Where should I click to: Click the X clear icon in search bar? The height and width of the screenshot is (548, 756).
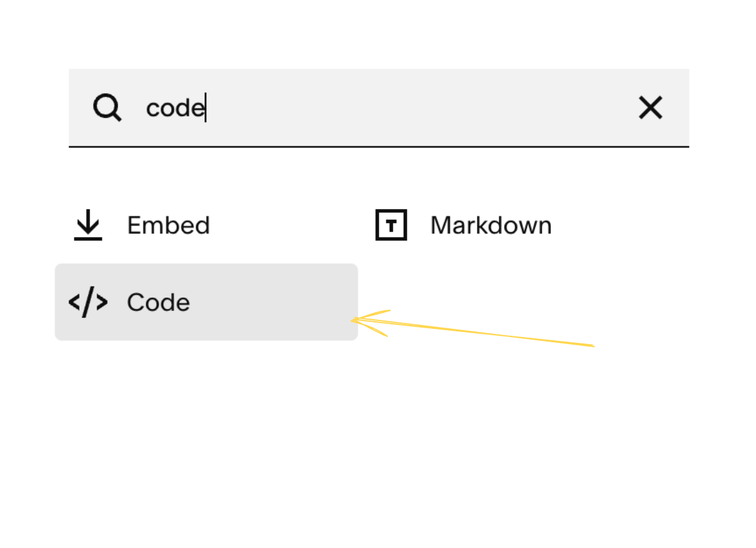[x=651, y=108]
